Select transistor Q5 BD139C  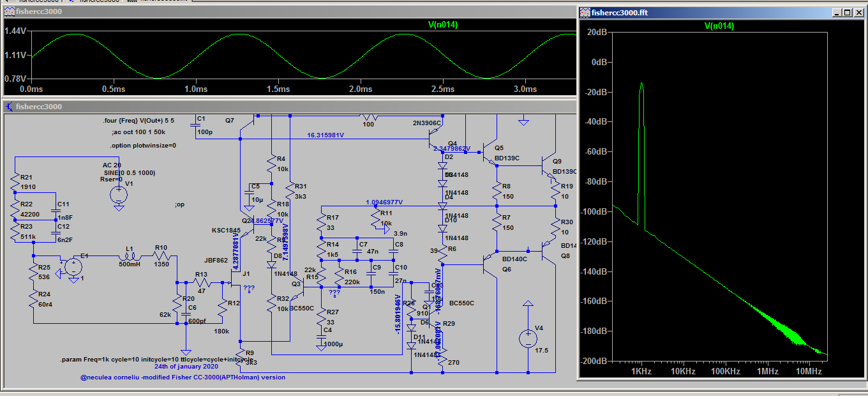[x=489, y=152]
